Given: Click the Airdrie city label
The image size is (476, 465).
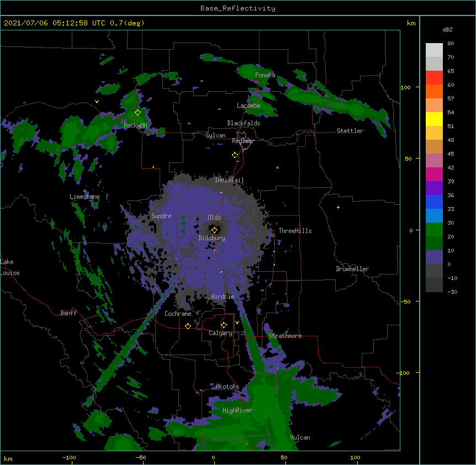Looking at the screenshot, I should (x=223, y=297).
